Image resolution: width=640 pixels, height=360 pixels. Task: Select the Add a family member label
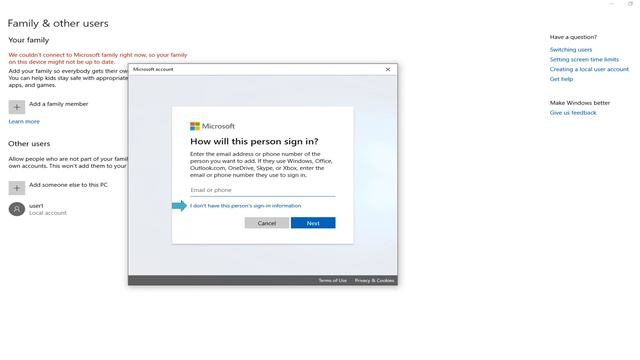point(58,104)
